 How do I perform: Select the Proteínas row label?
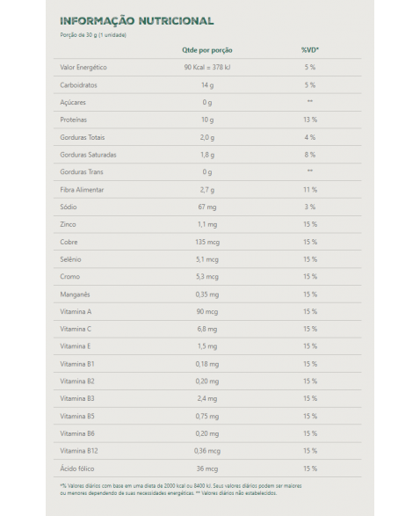click(73, 120)
